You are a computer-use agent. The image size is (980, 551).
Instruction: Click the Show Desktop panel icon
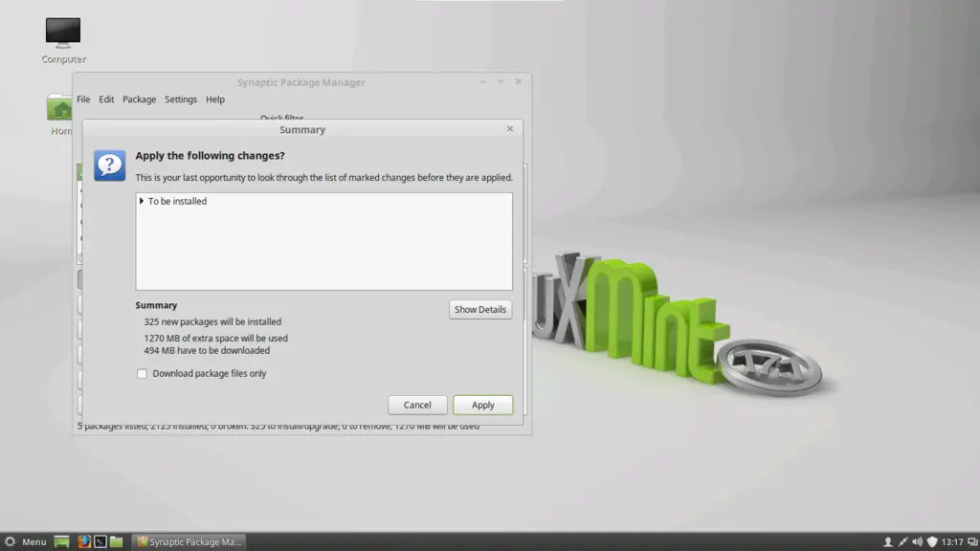[x=61, y=541]
